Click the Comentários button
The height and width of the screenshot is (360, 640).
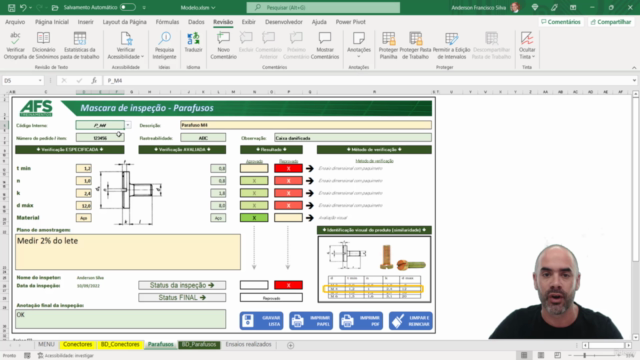click(x=561, y=22)
